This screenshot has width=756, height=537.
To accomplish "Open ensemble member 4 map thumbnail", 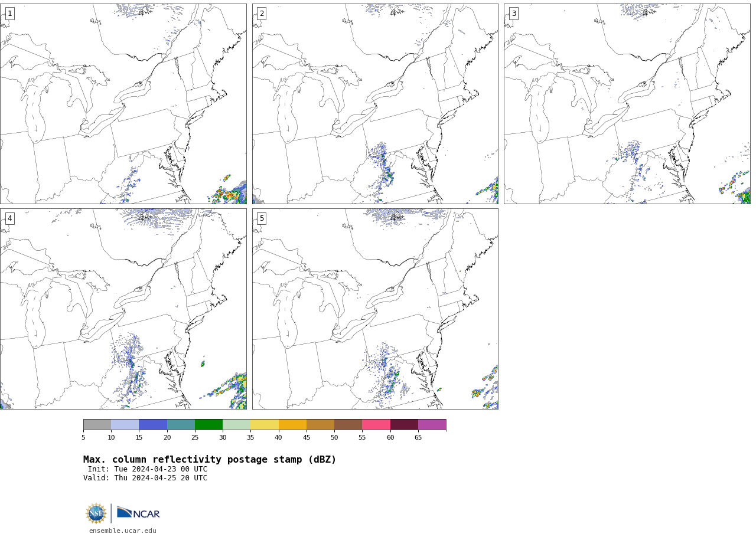I will (123, 309).
